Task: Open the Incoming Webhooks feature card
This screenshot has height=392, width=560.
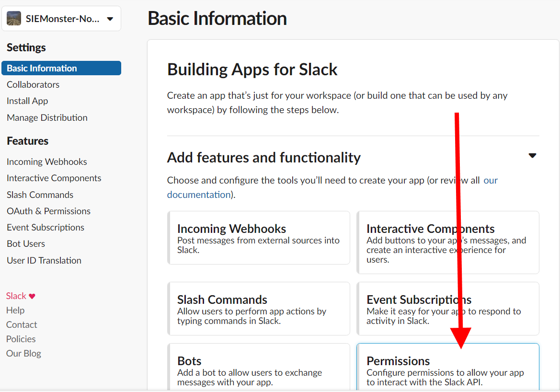Action: pyautogui.click(x=258, y=238)
